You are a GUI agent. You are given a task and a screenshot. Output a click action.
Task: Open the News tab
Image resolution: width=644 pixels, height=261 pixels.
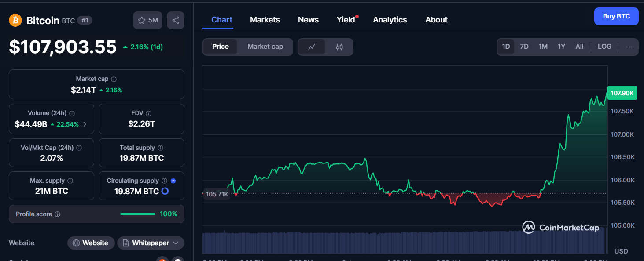click(x=308, y=20)
